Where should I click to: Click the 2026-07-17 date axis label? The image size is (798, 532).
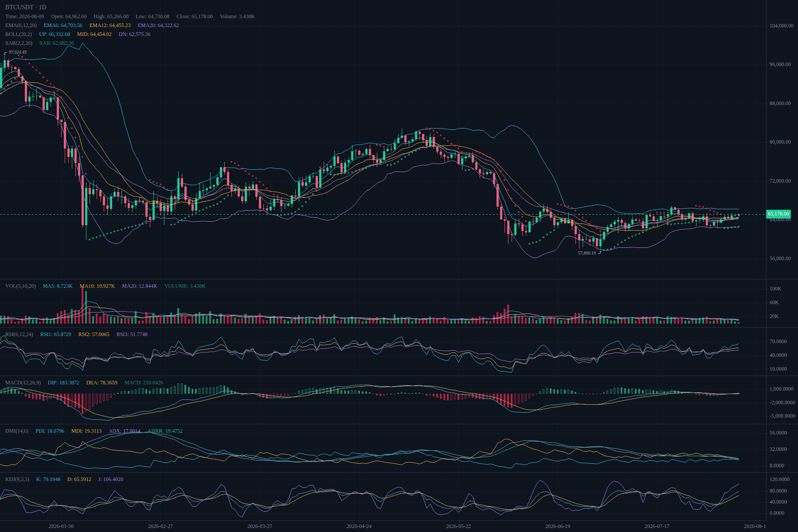click(657, 526)
